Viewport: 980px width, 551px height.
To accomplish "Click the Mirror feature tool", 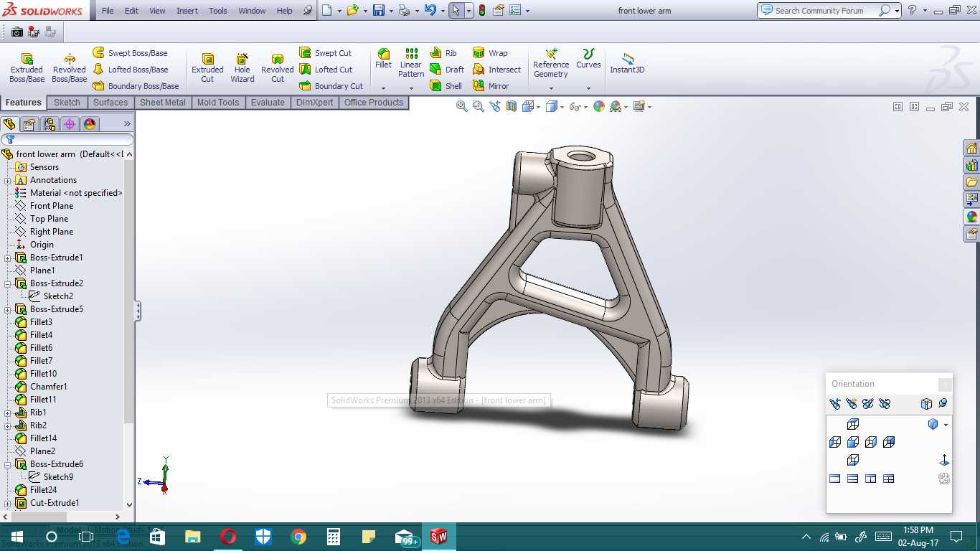I will (x=491, y=86).
